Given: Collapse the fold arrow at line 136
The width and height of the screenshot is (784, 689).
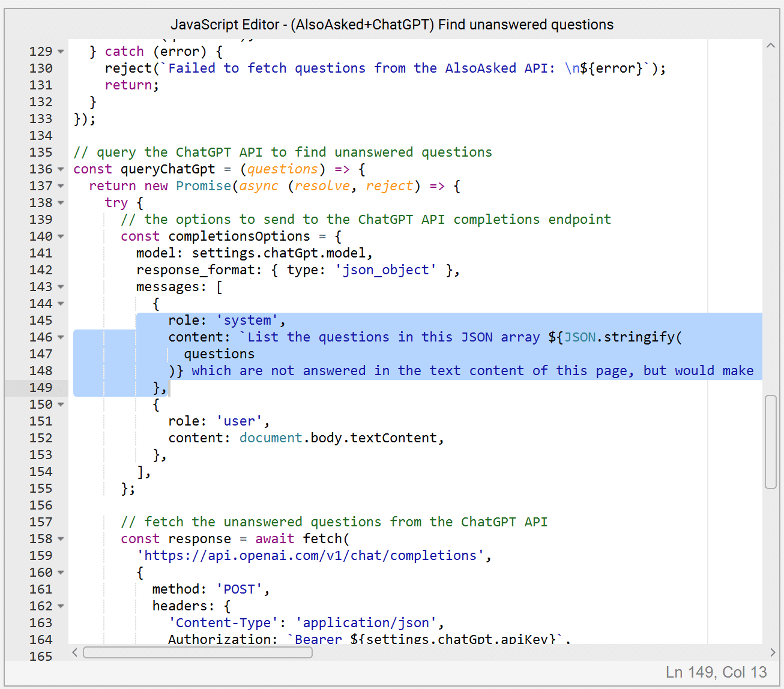Looking at the screenshot, I should click(x=61, y=169).
